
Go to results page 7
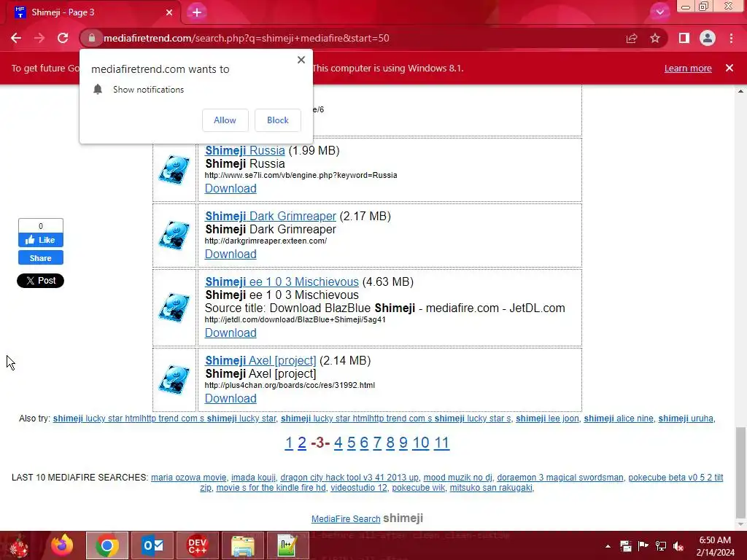[x=377, y=443]
